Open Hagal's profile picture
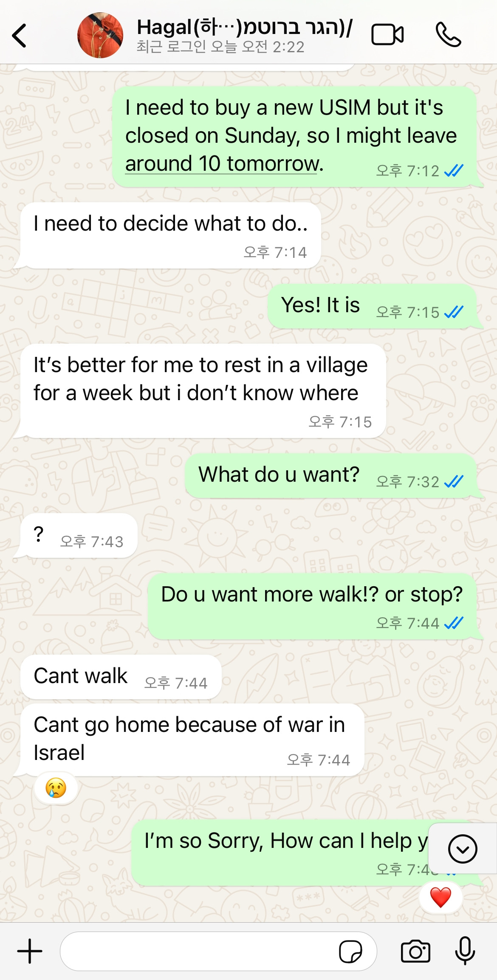 pyautogui.click(x=100, y=35)
